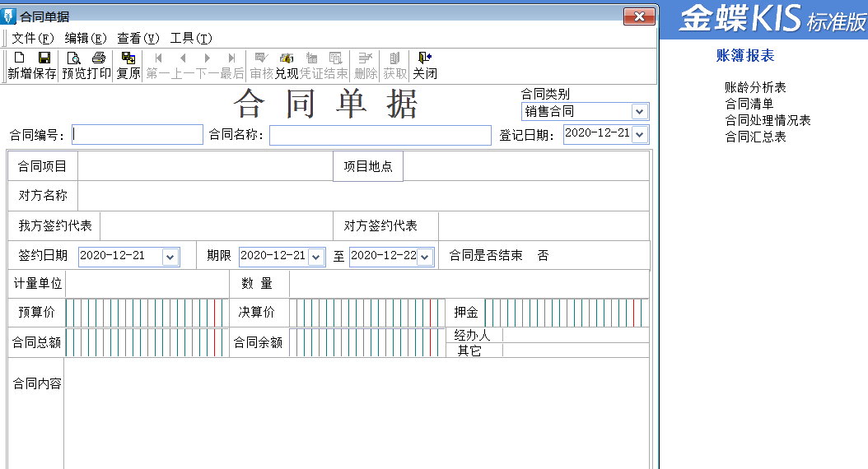Click the 预算价 amount grid field
The height and width of the screenshot is (469, 868).
pyautogui.click(x=145, y=313)
